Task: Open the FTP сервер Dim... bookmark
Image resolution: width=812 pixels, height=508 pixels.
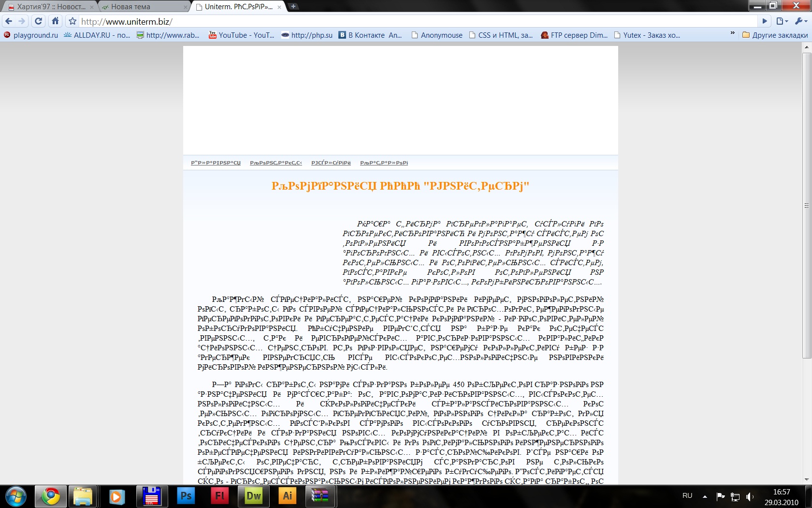Action: (574, 35)
